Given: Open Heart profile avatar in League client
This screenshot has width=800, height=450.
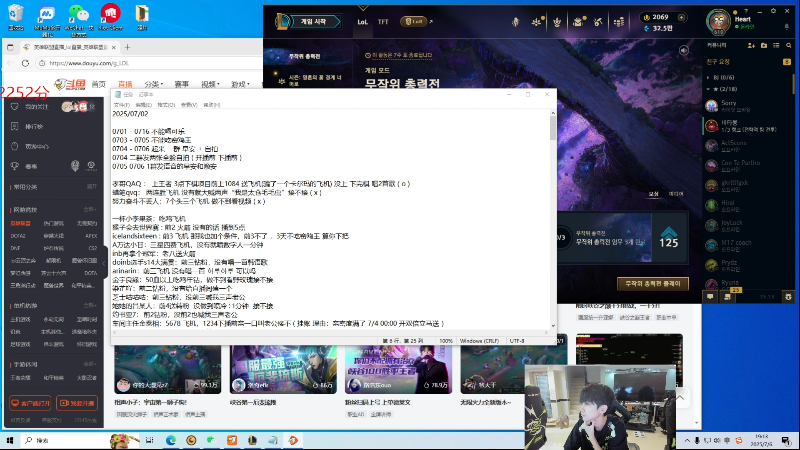Looking at the screenshot, I should click(x=718, y=21).
